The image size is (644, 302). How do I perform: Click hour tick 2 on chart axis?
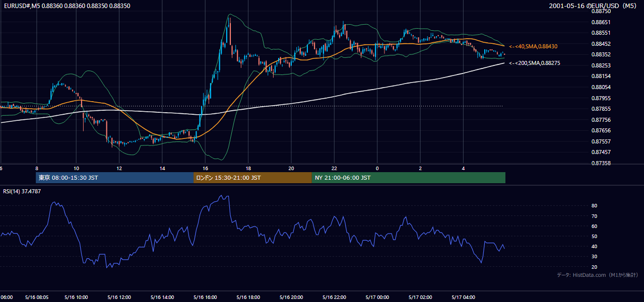tap(420, 169)
